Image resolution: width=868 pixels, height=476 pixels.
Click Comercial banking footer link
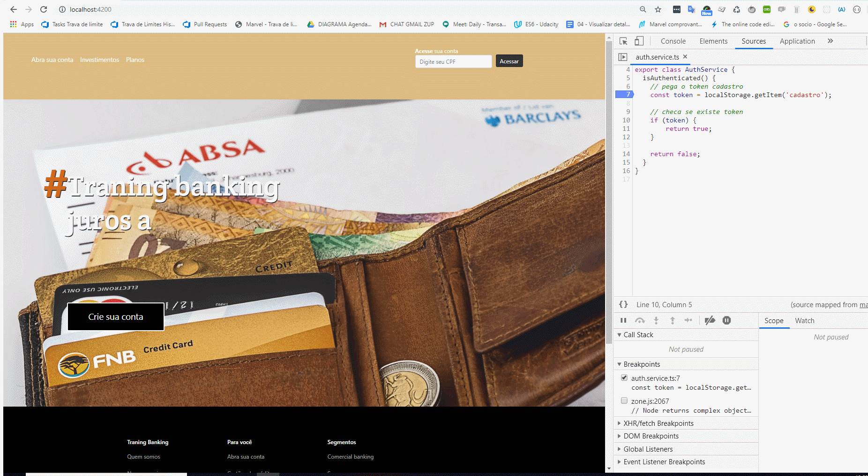(x=351, y=457)
